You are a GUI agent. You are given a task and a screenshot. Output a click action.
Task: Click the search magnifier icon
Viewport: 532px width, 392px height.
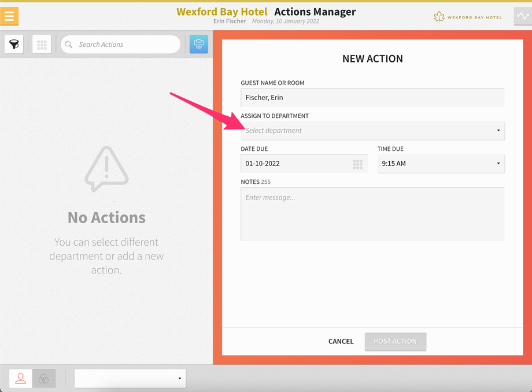pyautogui.click(x=69, y=45)
